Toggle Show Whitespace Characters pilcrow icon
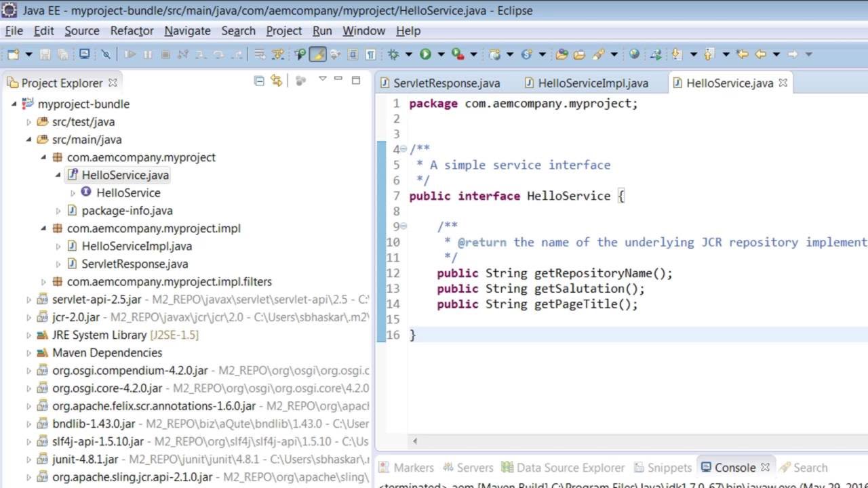868x488 pixels. [370, 54]
